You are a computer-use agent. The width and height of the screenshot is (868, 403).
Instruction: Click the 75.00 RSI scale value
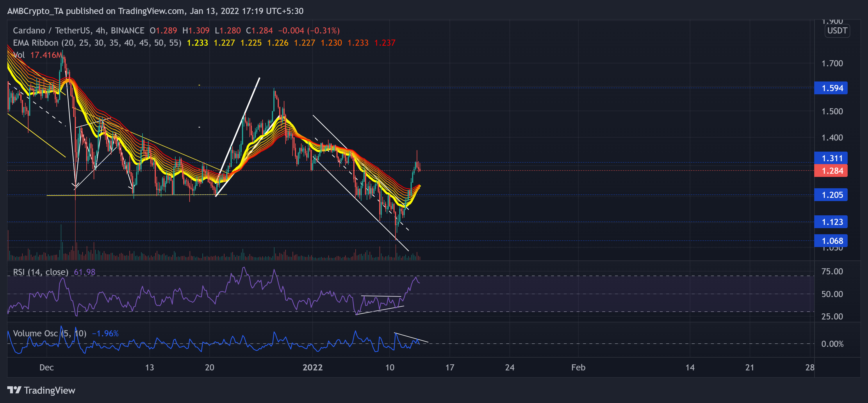click(832, 271)
